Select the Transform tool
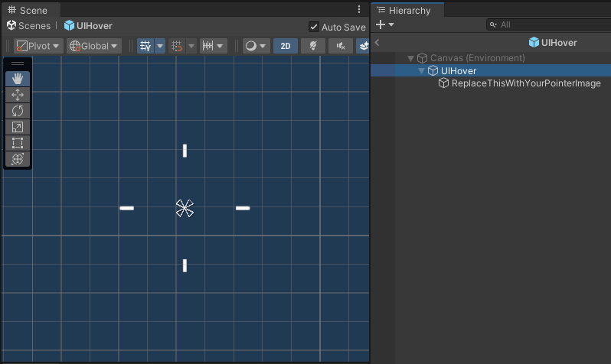 [x=18, y=159]
